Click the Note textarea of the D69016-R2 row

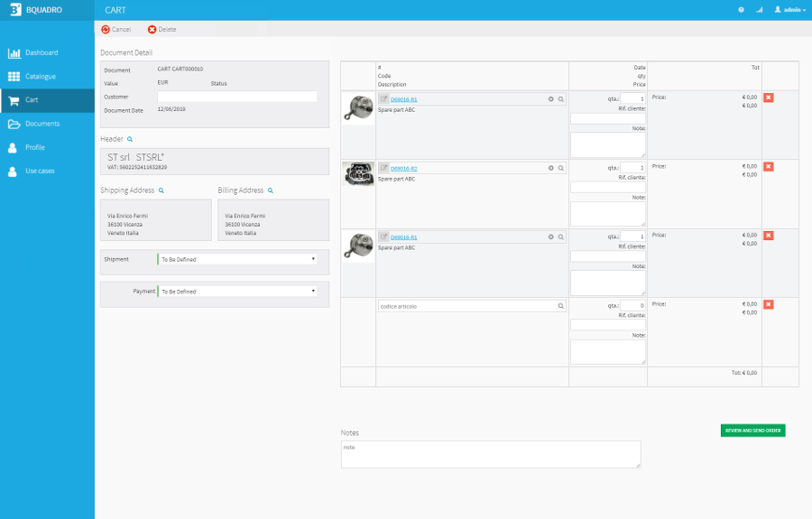[608, 214]
